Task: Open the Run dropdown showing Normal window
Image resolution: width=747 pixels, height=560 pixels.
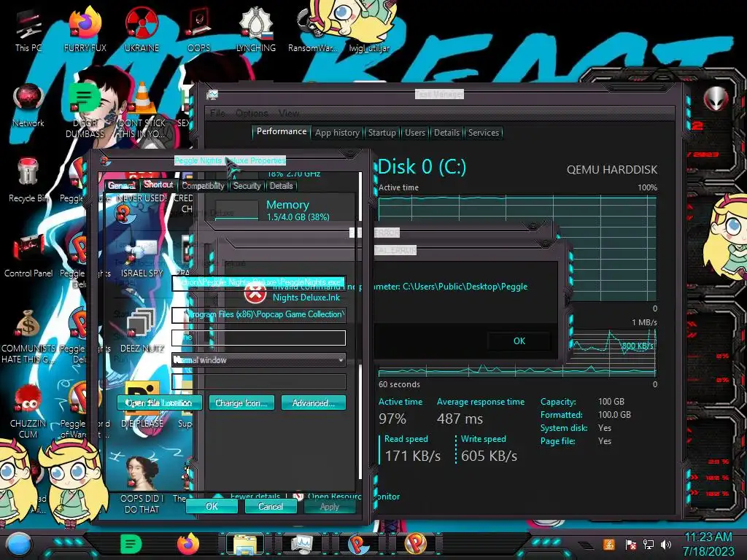Action: [x=259, y=360]
